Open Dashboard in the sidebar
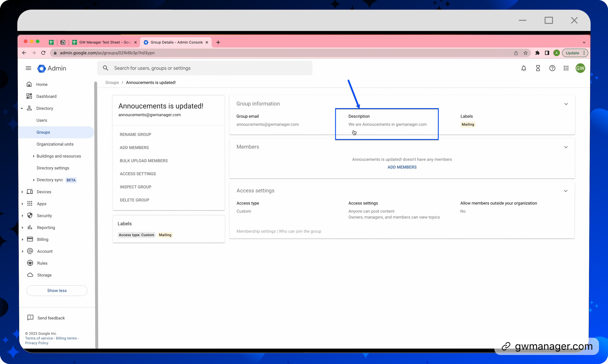This screenshot has height=364, width=608. [x=46, y=96]
